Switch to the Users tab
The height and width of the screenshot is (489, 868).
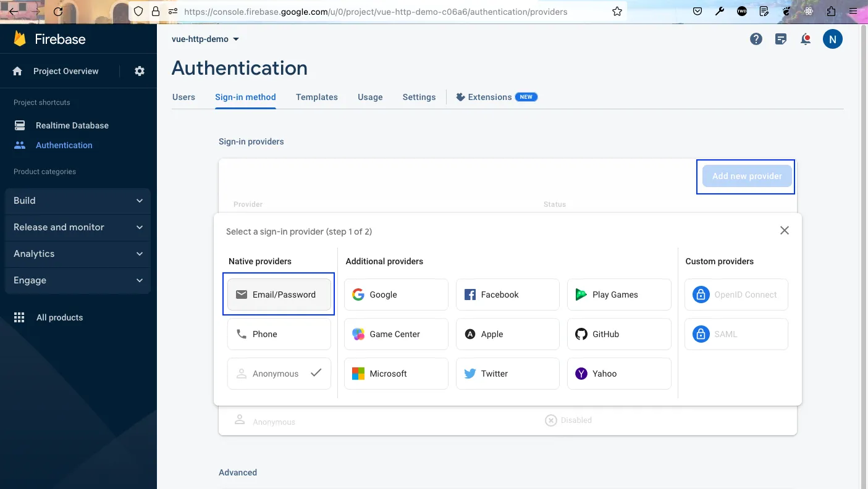pyautogui.click(x=183, y=97)
